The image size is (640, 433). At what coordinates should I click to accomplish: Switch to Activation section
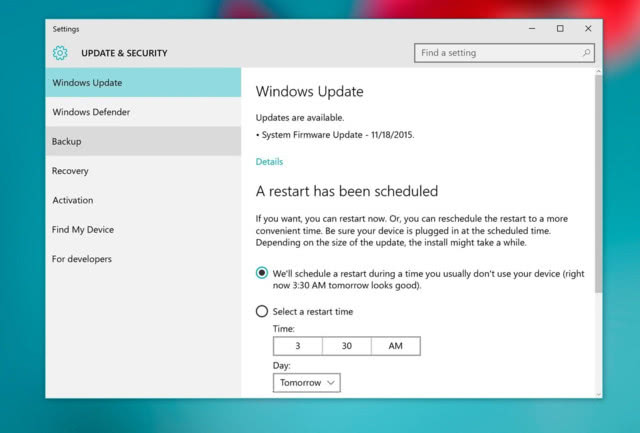143,200
